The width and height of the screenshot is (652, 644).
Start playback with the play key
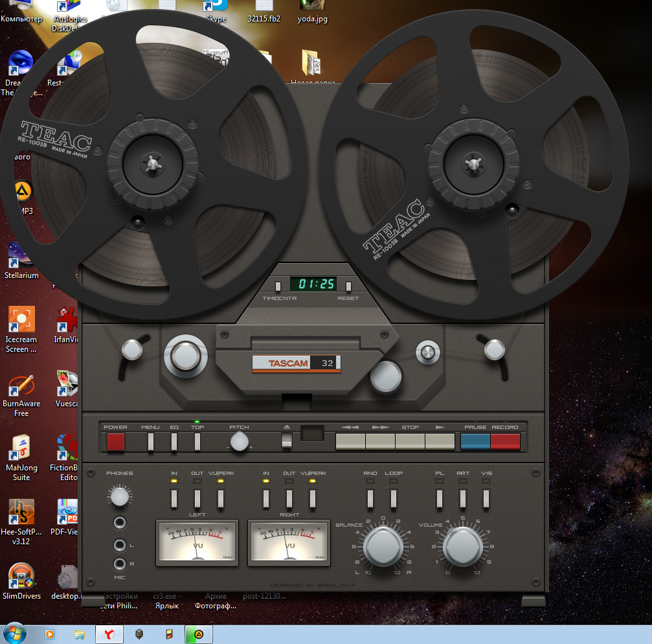pos(440,441)
